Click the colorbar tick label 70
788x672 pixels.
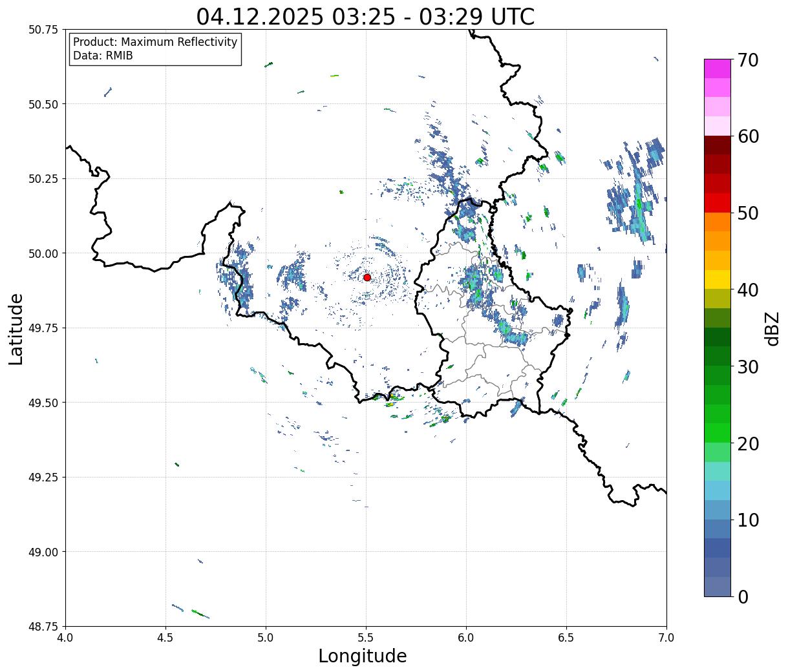(748, 60)
